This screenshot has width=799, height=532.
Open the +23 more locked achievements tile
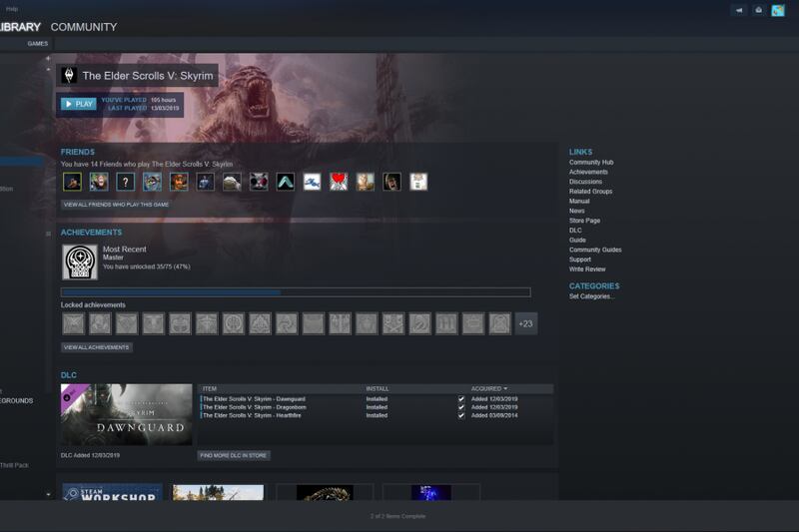pos(526,323)
